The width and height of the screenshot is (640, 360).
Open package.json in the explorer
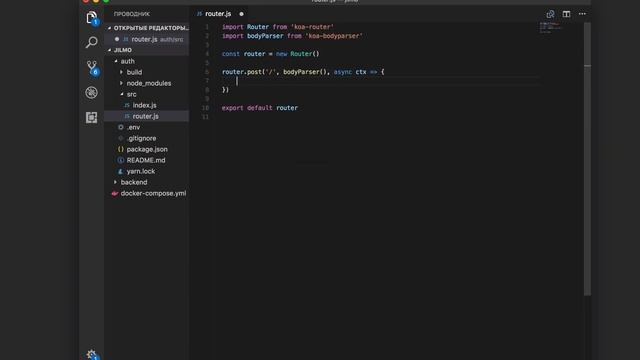click(147, 149)
